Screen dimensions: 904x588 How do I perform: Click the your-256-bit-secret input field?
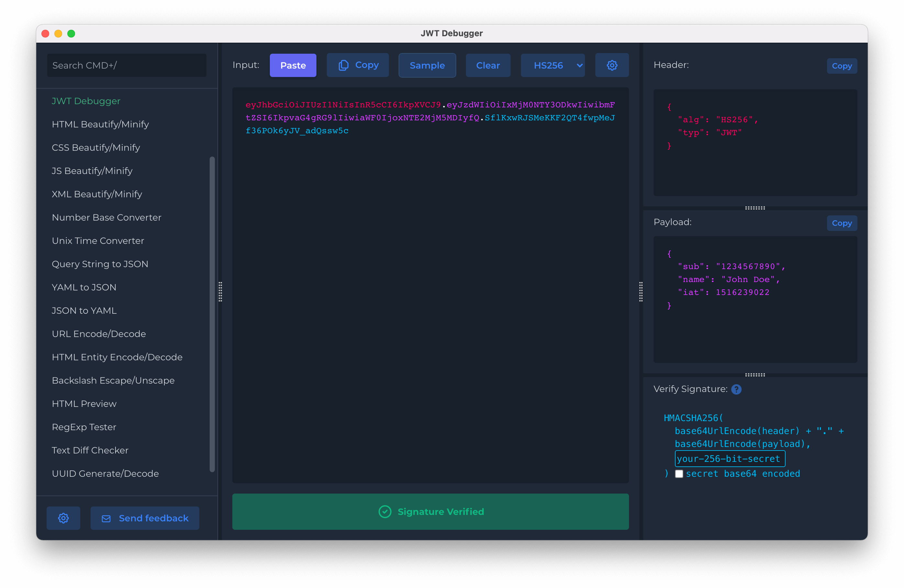(x=729, y=458)
